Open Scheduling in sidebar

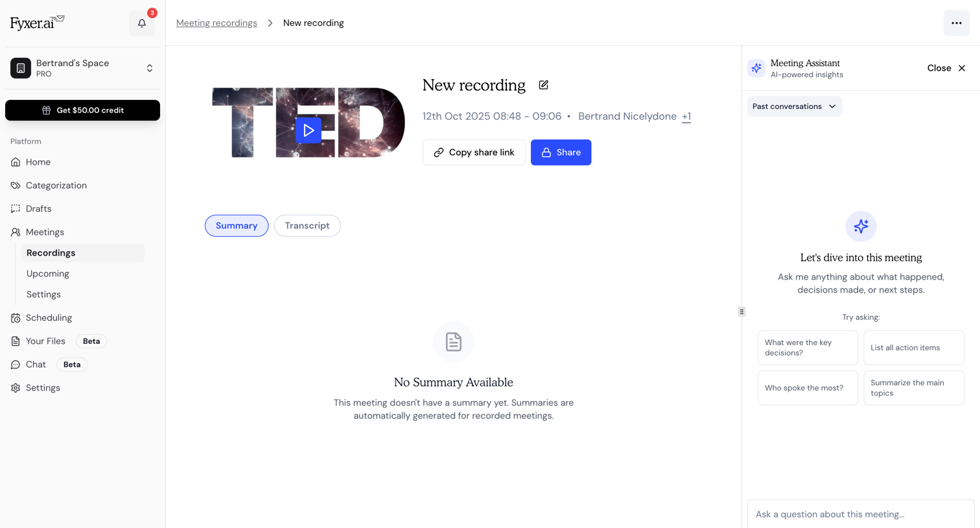point(49,318)
